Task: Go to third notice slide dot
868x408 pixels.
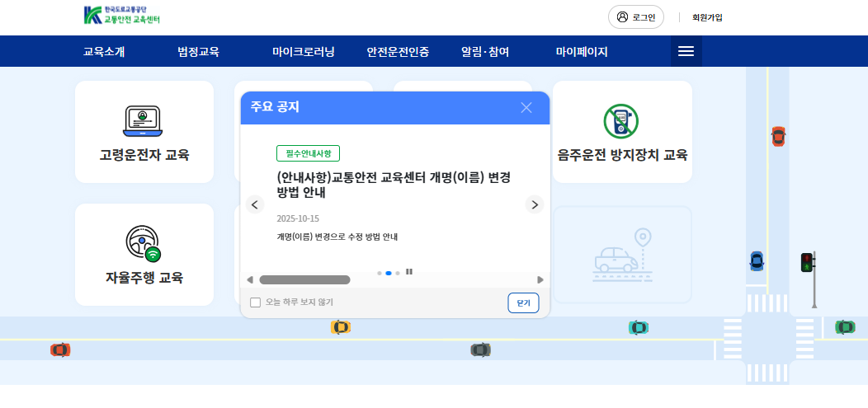Action: (x=398, y=273)
